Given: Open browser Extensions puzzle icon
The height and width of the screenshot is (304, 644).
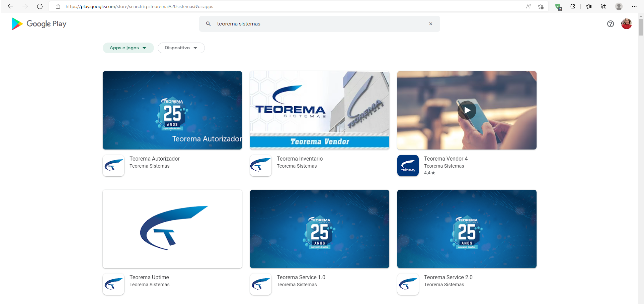Looking at the screenshot, I should click(x=573, y=6).
